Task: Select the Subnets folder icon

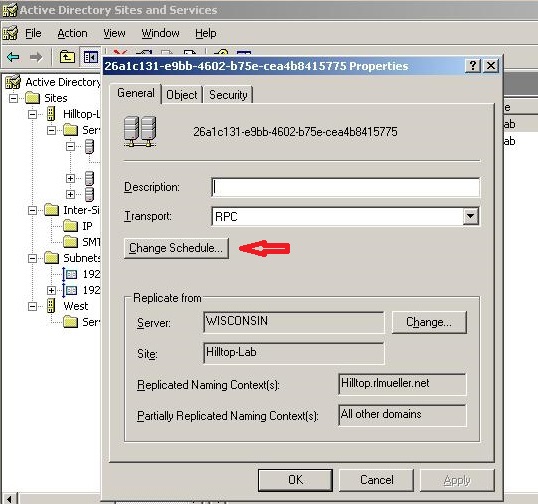Action: [x=51, y=258]
